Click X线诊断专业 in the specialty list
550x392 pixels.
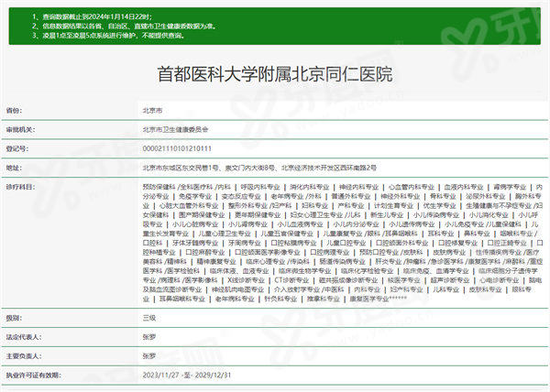click(x=246, y=280)
